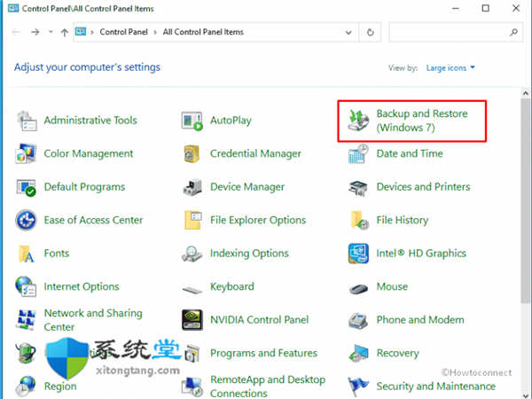Open RemoteApp and Desktop Connections icon
The height and width of the screenshot is (399, 532).
click(192, 387)
